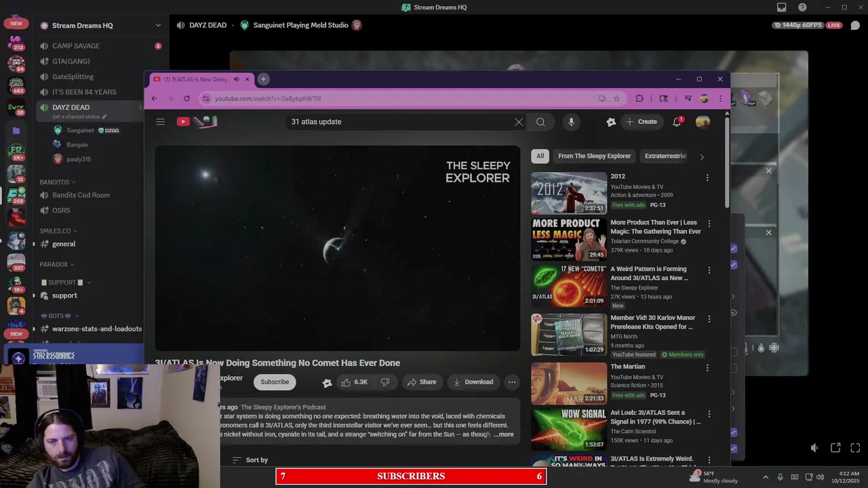Image resolution: width=868 pixels, height=488 pixels.
Task: Edit DAYZ DEAD channel status pencil
Action: click(x=104, y=117)
